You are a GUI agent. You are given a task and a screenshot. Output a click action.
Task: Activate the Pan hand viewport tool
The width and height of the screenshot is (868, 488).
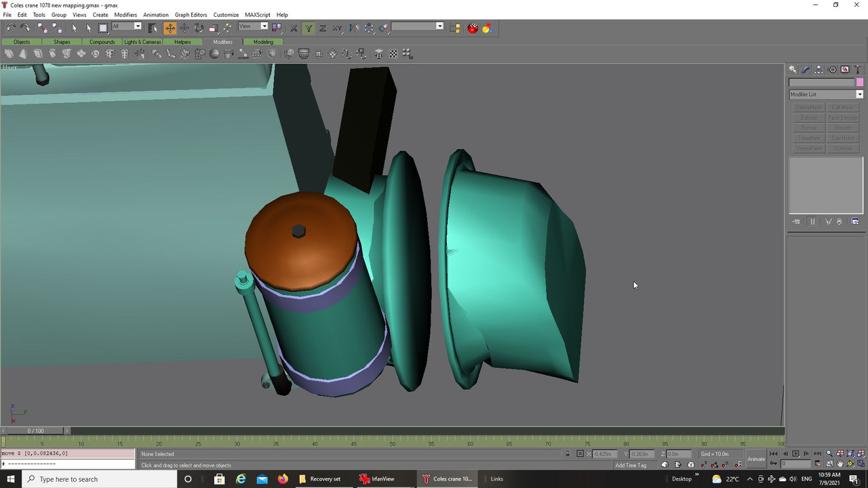[x=840, y=464]
